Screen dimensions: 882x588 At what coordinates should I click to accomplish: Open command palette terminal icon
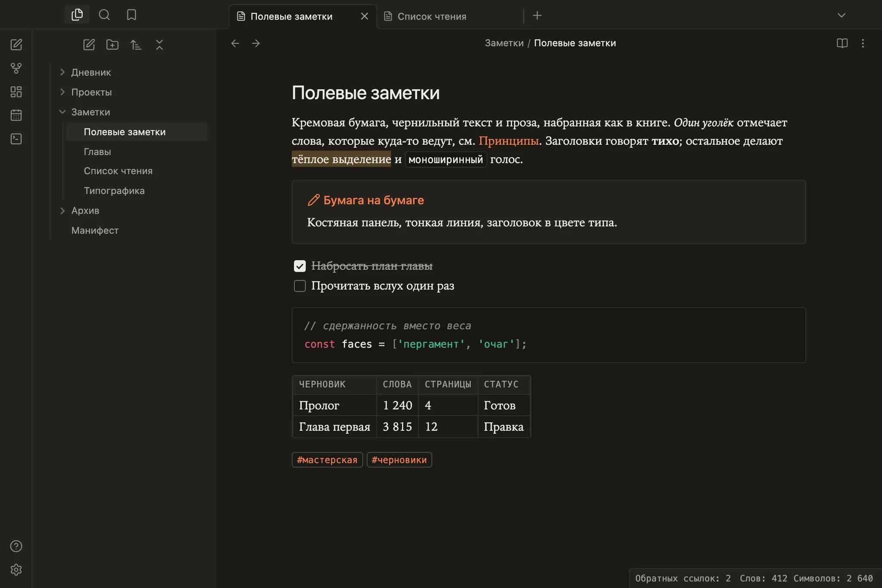tap(16, 139)
